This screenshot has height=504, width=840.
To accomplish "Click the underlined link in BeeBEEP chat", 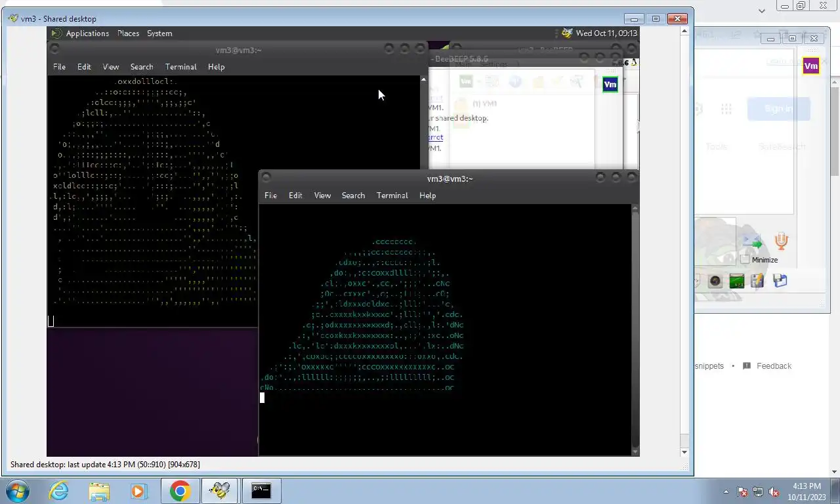I will pos(435,138).
